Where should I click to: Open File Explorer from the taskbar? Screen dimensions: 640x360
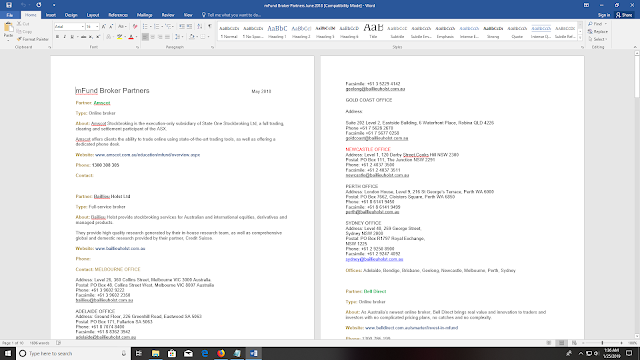coord(156,353)
